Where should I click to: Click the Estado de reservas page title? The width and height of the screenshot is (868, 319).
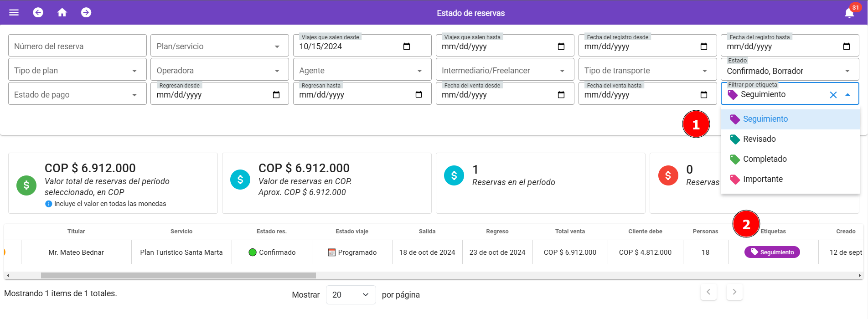coord(470,13)
